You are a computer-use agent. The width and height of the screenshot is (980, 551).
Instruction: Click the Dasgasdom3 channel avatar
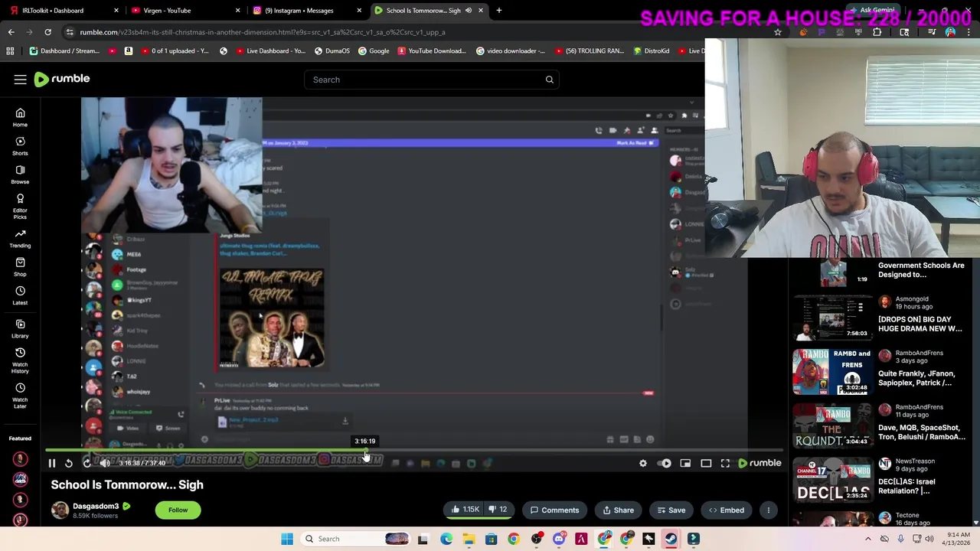tap(60, 510)
